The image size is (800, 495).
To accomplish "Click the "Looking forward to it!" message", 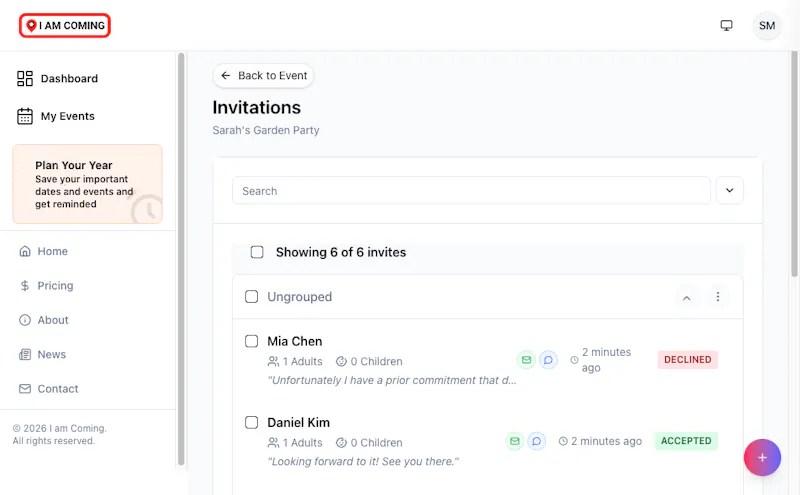I will click(363, 461).
